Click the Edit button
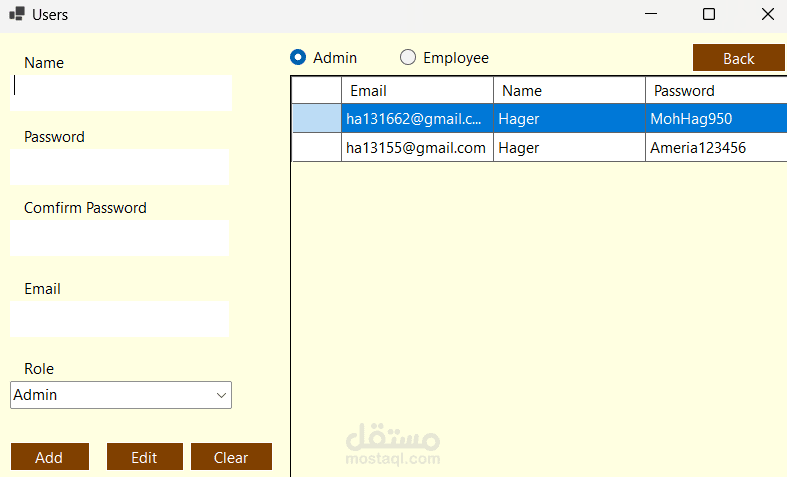Viewport: 787px width, 477px height. 145,456
